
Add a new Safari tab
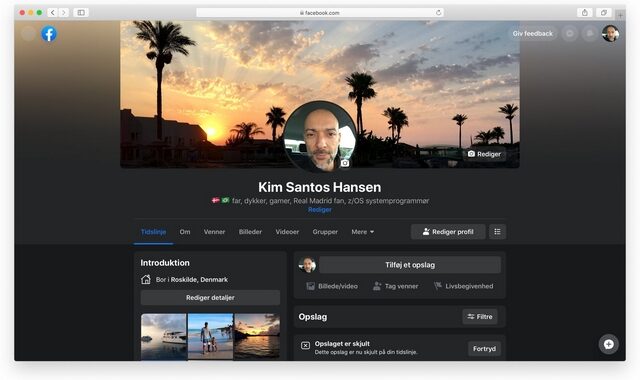(620, 15)
